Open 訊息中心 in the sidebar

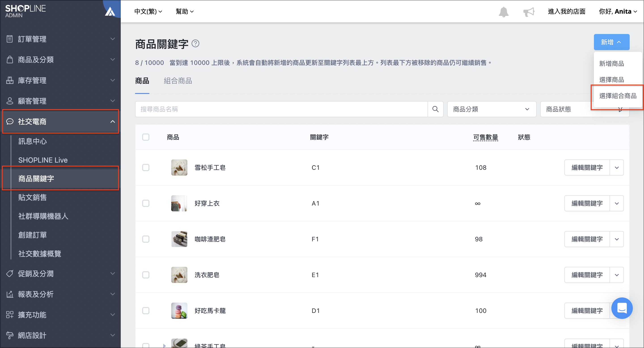[x=32, y=141]
